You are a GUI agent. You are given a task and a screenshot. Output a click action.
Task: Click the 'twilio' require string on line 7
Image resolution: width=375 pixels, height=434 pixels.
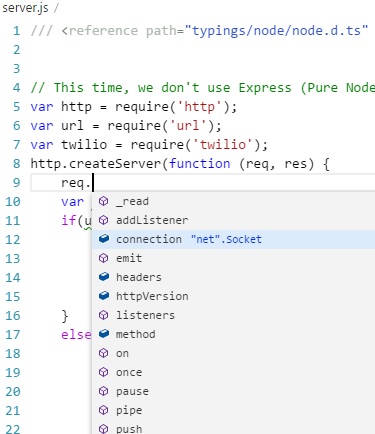pos(223,145)
